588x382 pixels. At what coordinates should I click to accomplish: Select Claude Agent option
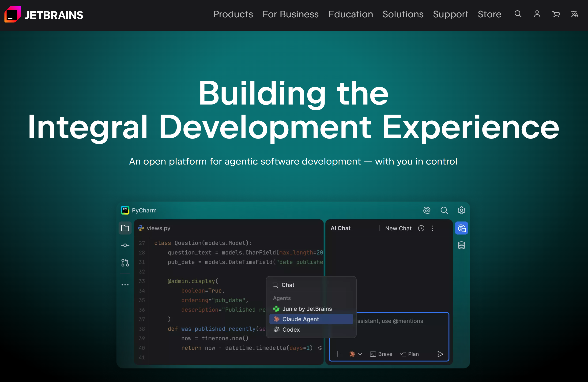click(x=311, y=319)
